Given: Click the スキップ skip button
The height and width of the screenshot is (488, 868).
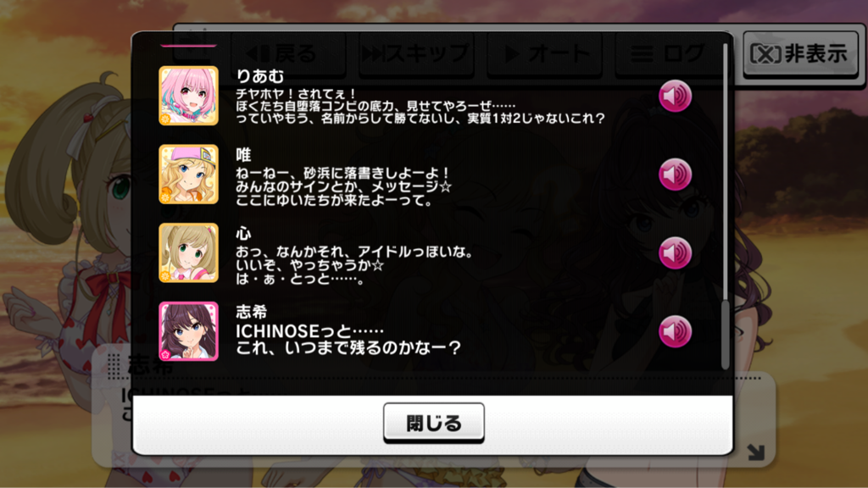Looking at the screenshot, I should [416, 53].
